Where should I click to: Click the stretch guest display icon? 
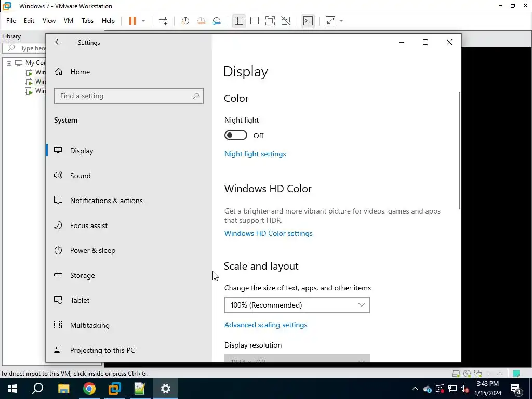pos(330,21)
